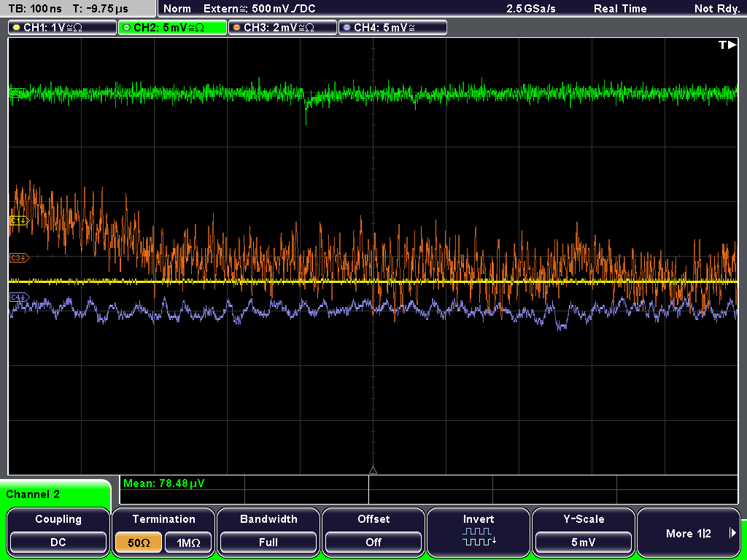Select the CH1: 1V channel tab
The width and height of the screenshot is (747, 560).
point(63,28)
